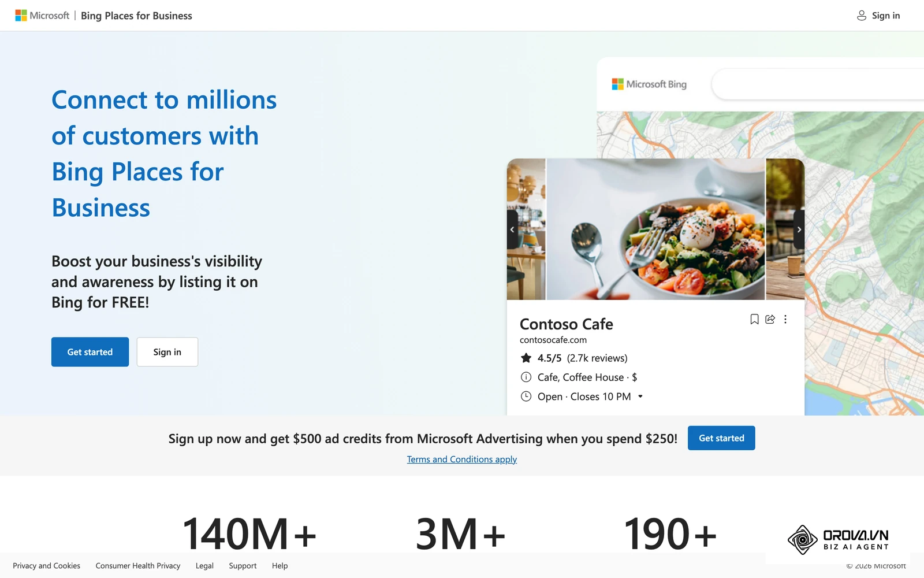
Task: Click the Get started button under hero text
Action: [x=90, y=352]
